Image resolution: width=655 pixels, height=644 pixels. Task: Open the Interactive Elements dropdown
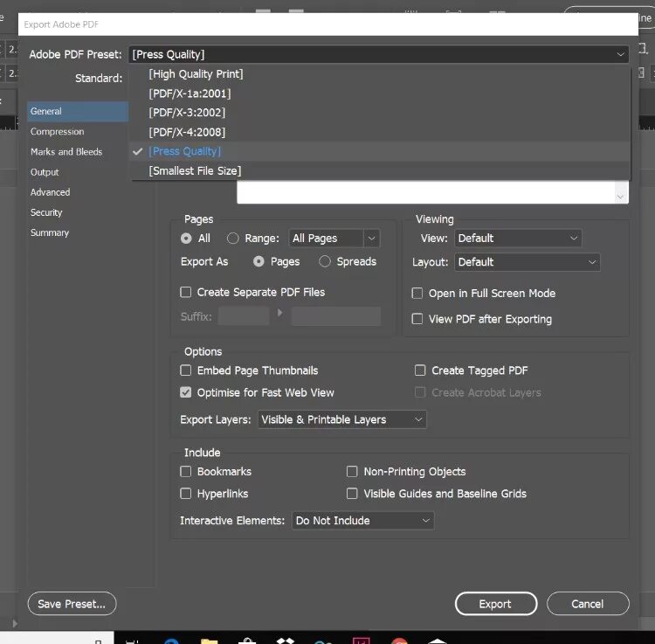click(x=362, y=521)
